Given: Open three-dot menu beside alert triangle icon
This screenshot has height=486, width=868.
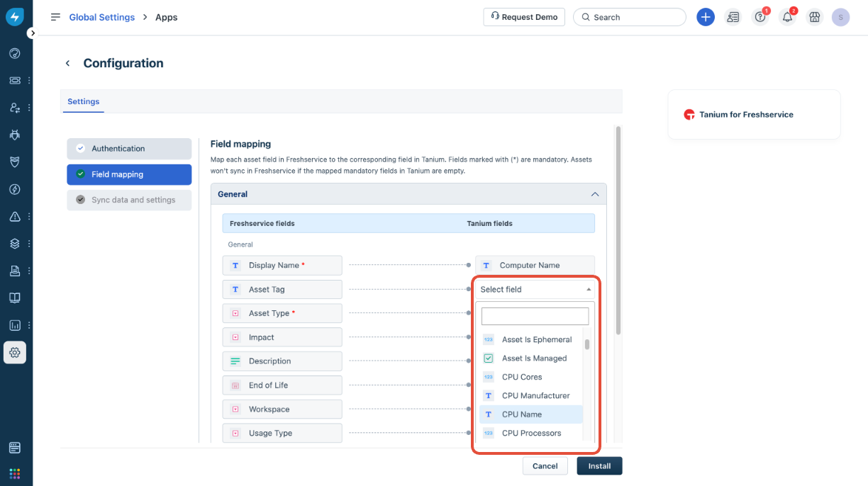Looking at the screenshot, I should 29,217.
